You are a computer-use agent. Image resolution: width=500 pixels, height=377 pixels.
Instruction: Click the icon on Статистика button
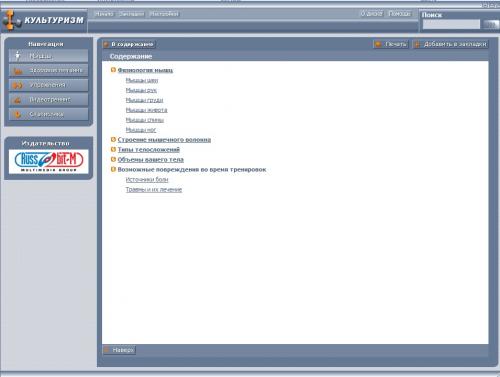tap(18, 114)
